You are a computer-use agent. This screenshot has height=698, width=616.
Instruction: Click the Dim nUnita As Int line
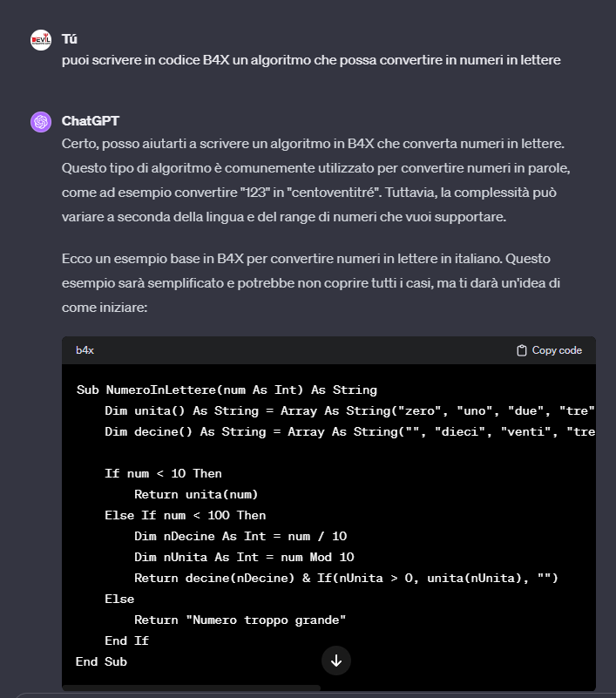pyautogui.click(x=244, y=557)
